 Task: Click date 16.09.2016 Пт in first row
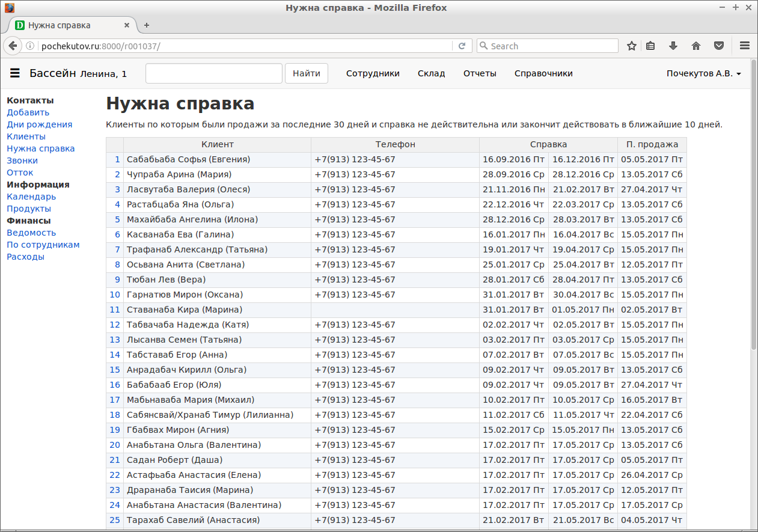pos(513,159)
